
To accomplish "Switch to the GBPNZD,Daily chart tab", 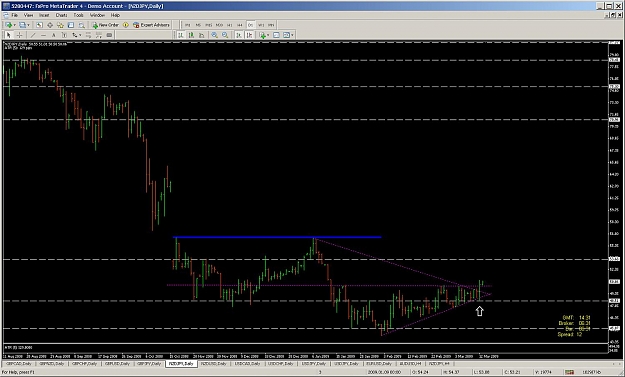I will coord(51,363).
